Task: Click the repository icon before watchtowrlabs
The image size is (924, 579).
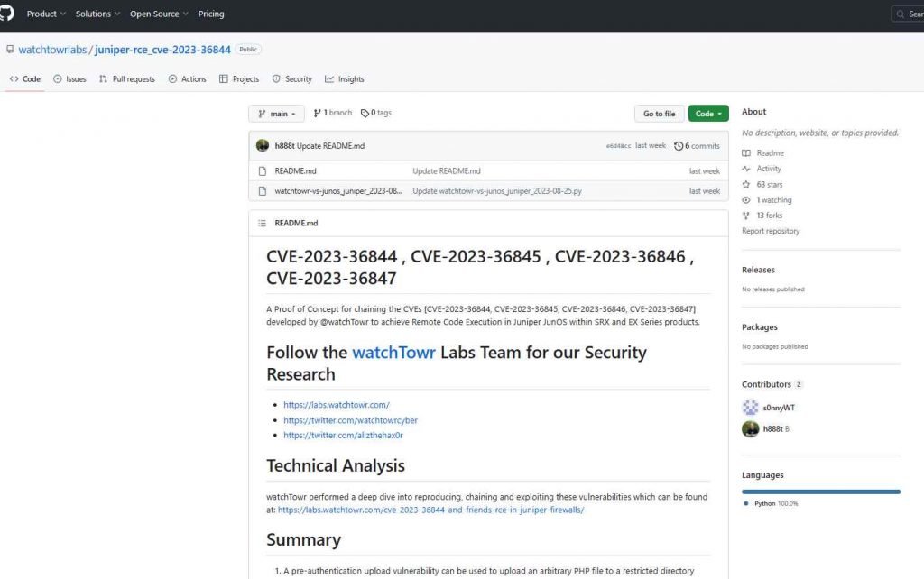Action: [x=10, y=50]
